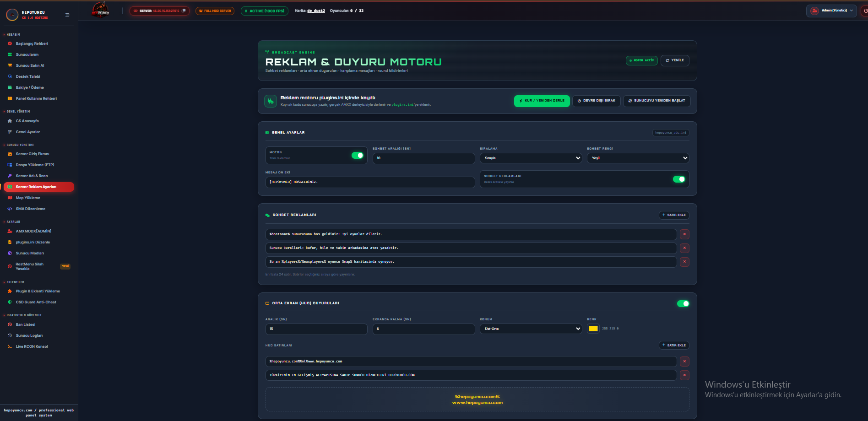Click the Live RCON Konsol terminal icon

[x=10, y=346]
